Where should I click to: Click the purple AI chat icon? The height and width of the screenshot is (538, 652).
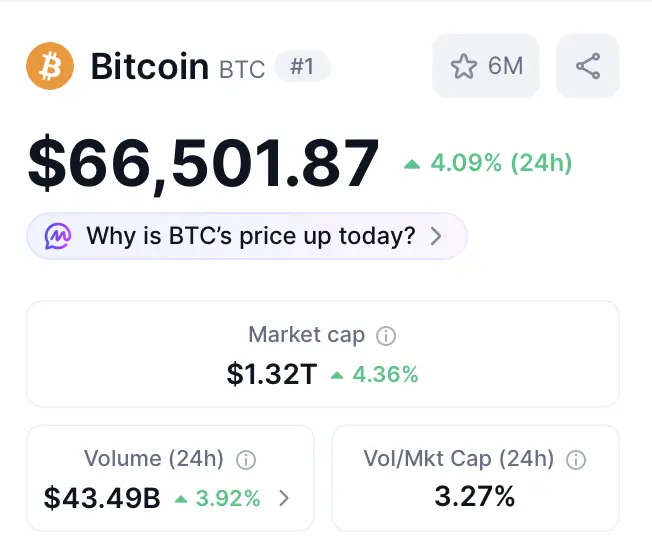tap(58, 236)
